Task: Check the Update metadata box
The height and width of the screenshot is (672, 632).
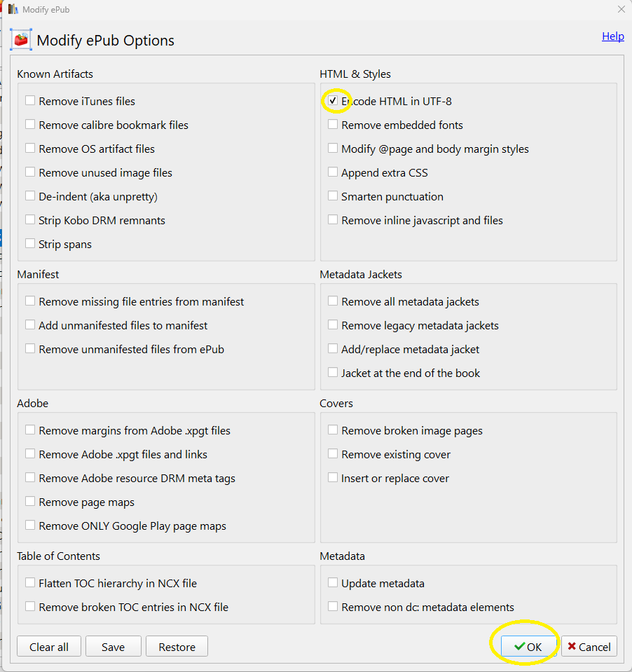Action: [x=333, y=583]
